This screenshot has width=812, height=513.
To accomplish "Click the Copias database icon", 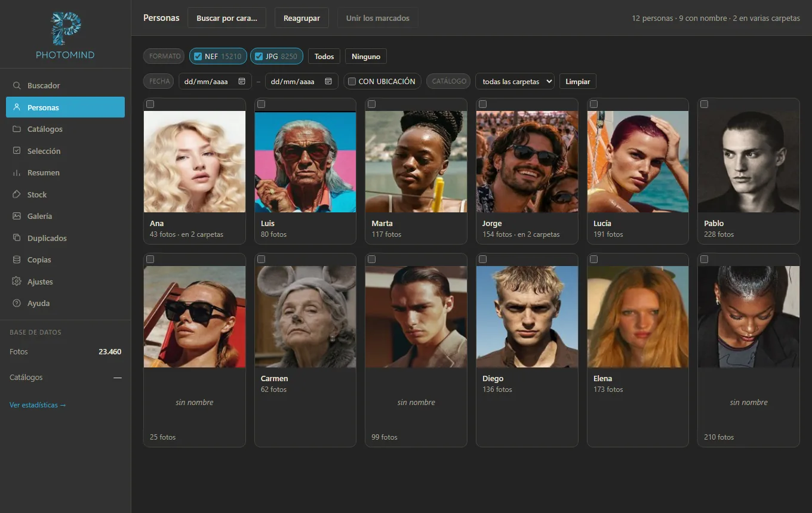I will pyautogui.click(x=17, y=259).
